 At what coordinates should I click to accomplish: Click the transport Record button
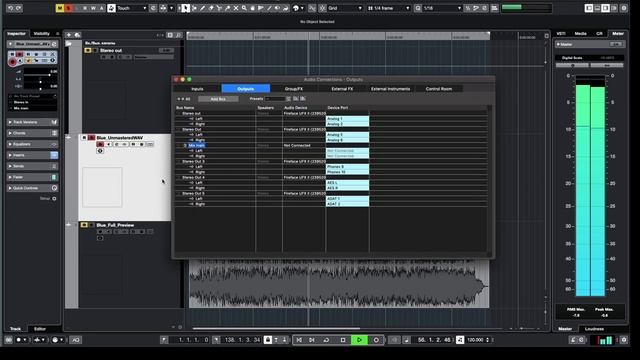[x=376, y=340]
